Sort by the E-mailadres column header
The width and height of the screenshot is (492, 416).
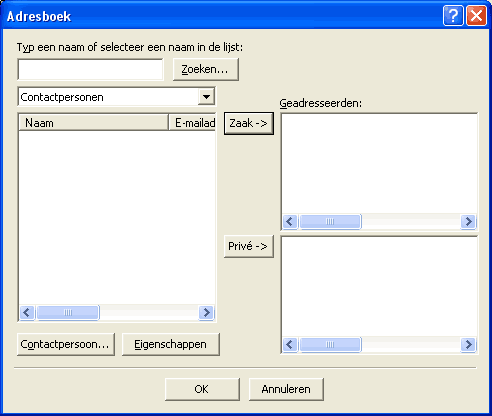click(x=192, y=123)
